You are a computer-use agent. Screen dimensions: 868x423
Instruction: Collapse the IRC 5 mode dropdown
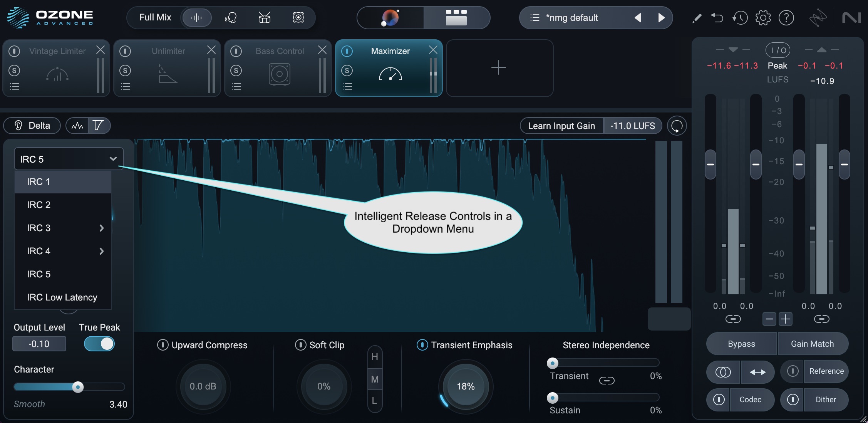pyautogui.click(x=69, y=159)
